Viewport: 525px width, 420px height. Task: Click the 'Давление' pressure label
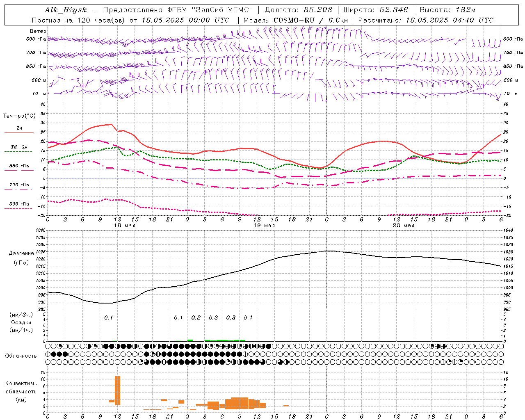tap(21, 253)
